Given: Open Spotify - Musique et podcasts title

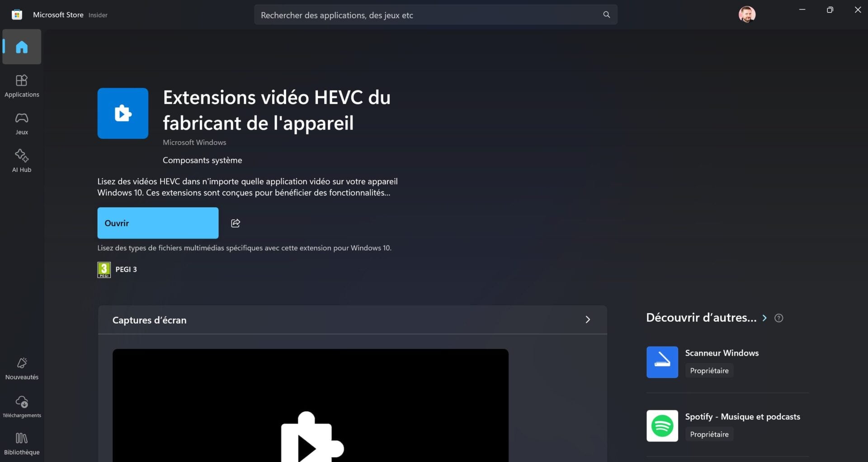Looking at the screenshot, I should 742,417.
